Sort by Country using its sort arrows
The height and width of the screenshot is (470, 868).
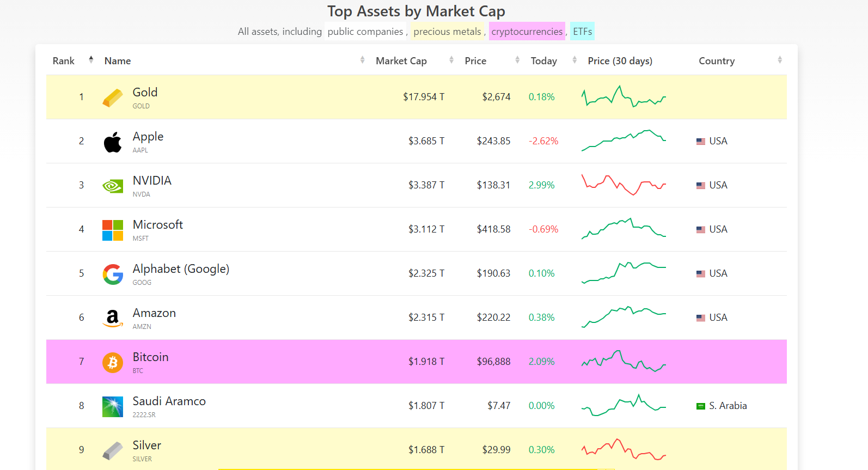(x=780, y=60)
